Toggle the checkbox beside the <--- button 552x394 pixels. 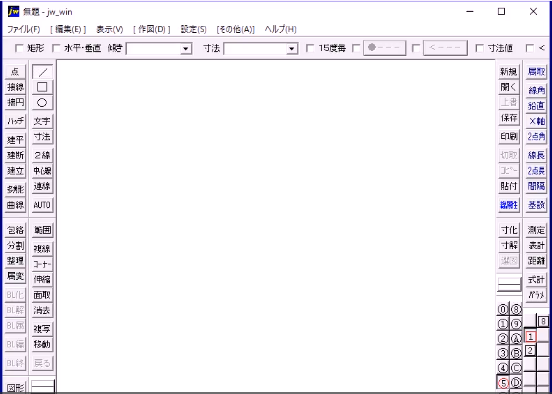click(x=416, y=48)
